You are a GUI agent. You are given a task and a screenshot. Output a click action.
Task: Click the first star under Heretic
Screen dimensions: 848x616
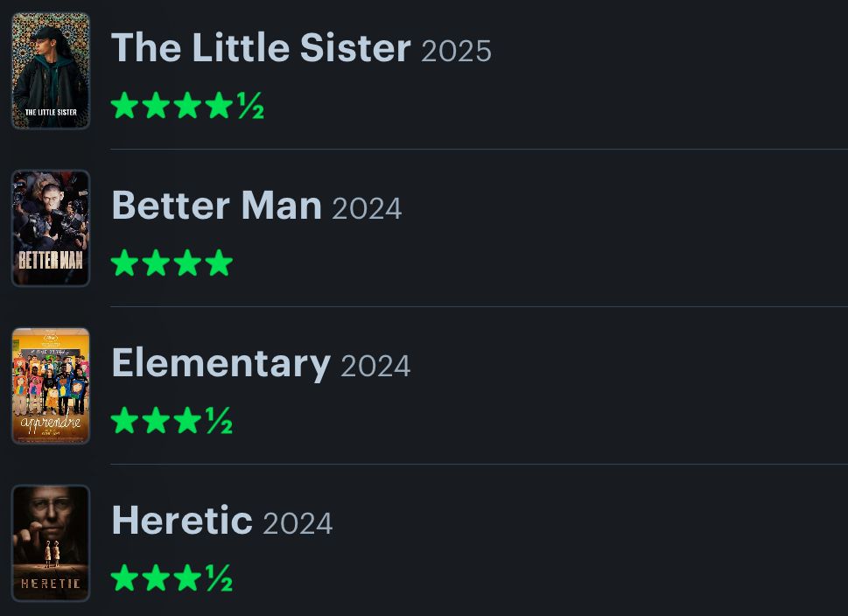pyautogui.click(x=124, y=578)
